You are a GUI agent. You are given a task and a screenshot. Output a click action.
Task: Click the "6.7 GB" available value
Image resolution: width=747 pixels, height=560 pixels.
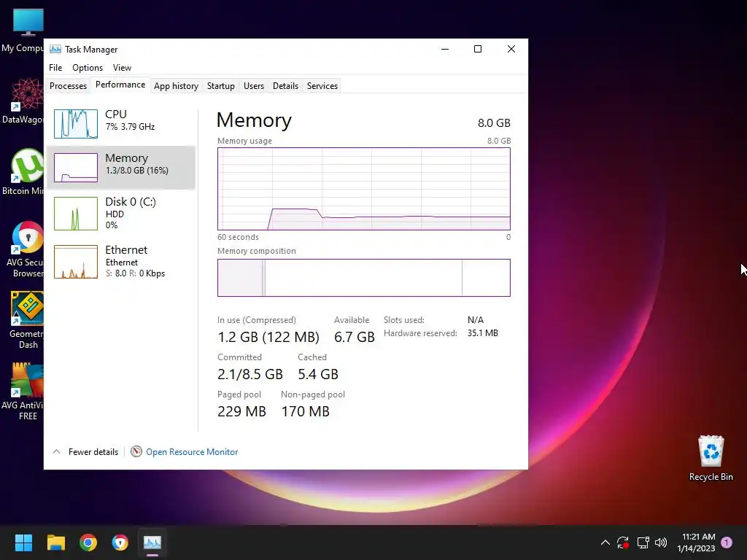355,337
